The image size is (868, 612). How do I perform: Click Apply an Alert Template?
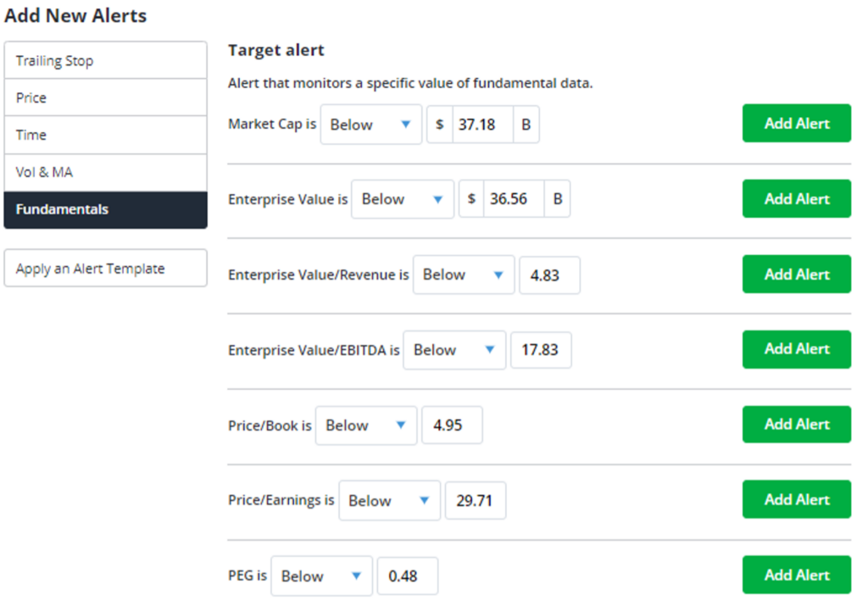(105, 269)
